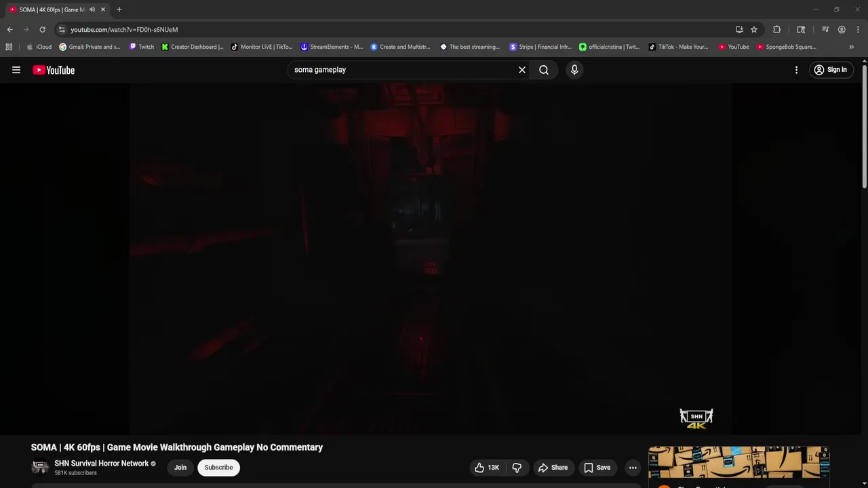Clear the search box with X
Image resolution: width=868 pixels, height=488 pixels.
click(522, 70)
